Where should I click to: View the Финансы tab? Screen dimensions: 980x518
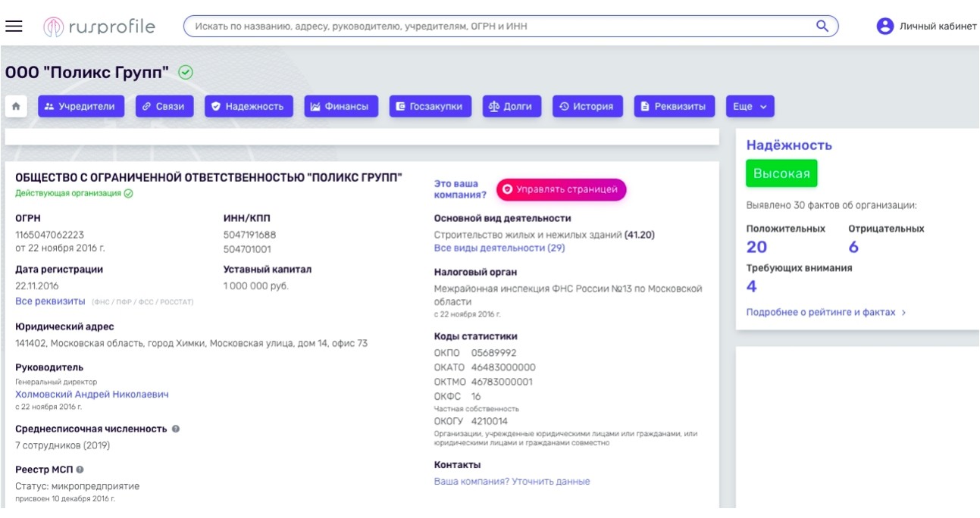tap(341, 107)
